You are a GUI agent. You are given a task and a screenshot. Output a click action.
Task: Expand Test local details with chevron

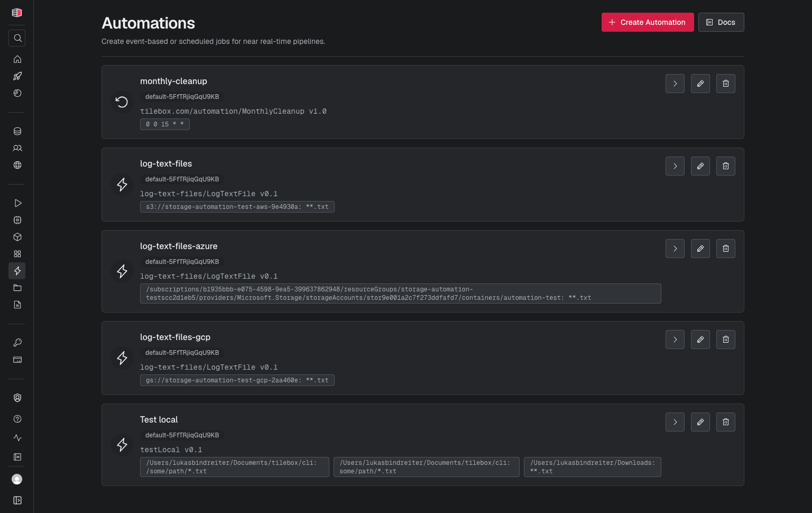tap(675, 422)
